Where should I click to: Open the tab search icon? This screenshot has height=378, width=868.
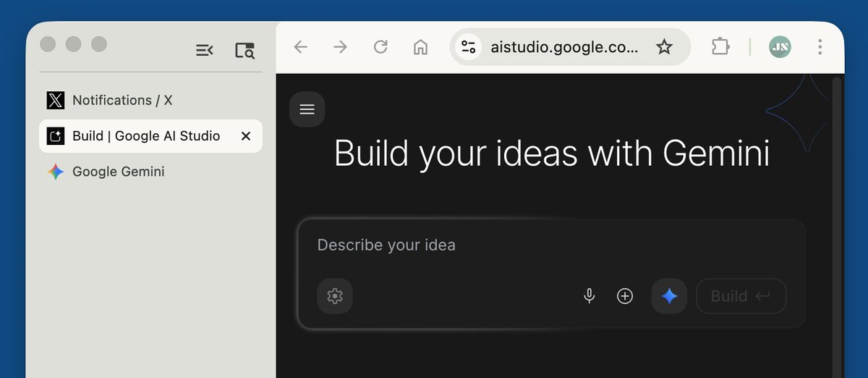(x=245, y=50)
